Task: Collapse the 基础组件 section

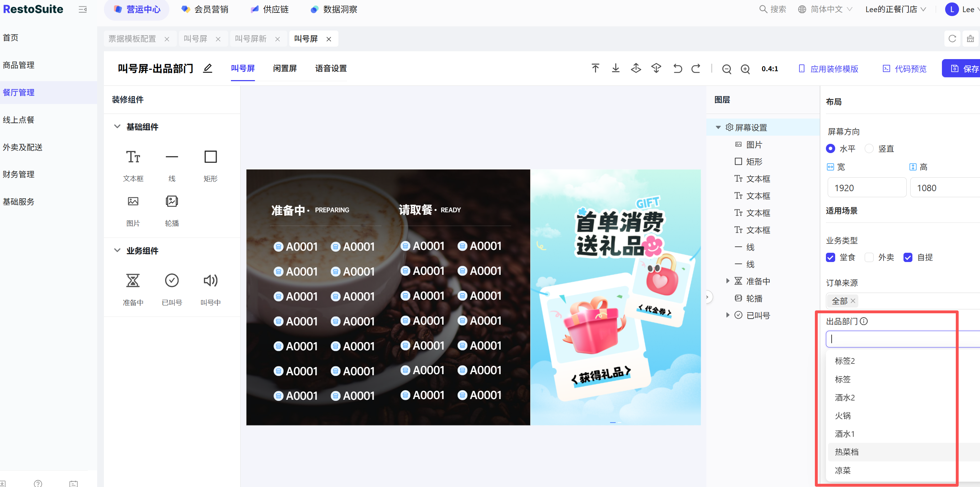Action: tap(117, 126)
